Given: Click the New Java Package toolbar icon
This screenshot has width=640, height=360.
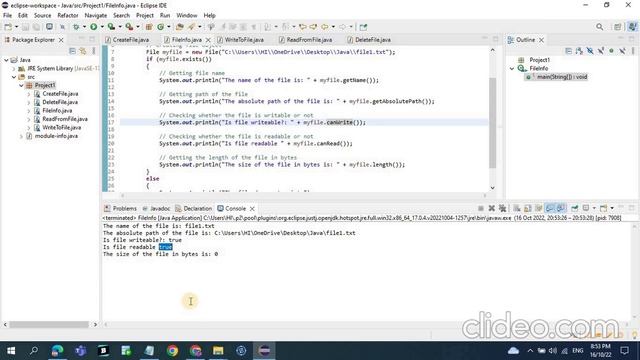Looking at the screenshot, I should (x=149, y=27).
